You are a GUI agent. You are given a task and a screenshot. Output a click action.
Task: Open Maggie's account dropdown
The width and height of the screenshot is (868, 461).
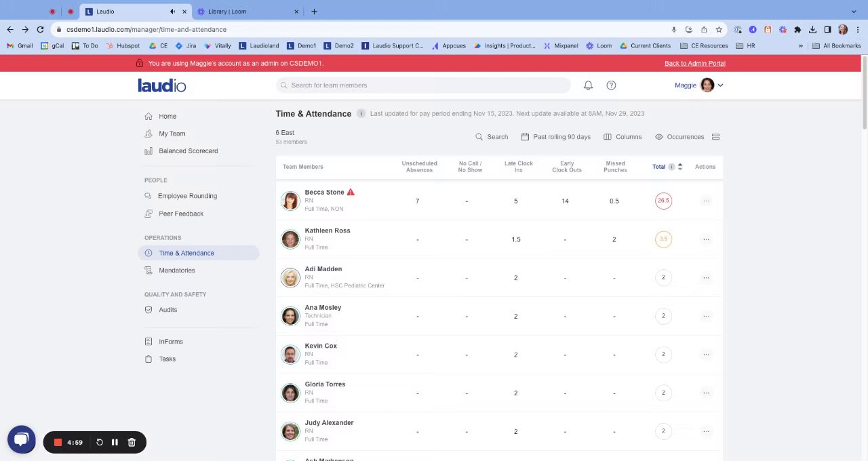[x=698, y=85]
